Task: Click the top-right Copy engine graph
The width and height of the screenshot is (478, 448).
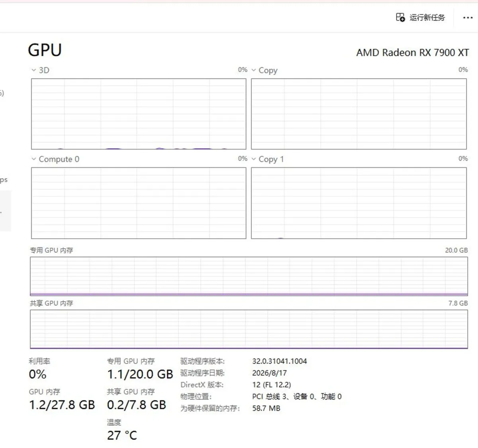Action: pyautogui.click(x=359, y=114)
